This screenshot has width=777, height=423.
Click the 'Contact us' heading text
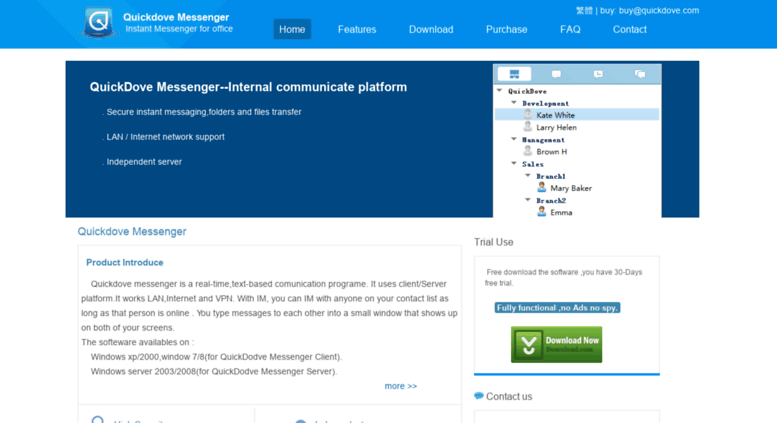pyautogui.click(x=509, y=396)
